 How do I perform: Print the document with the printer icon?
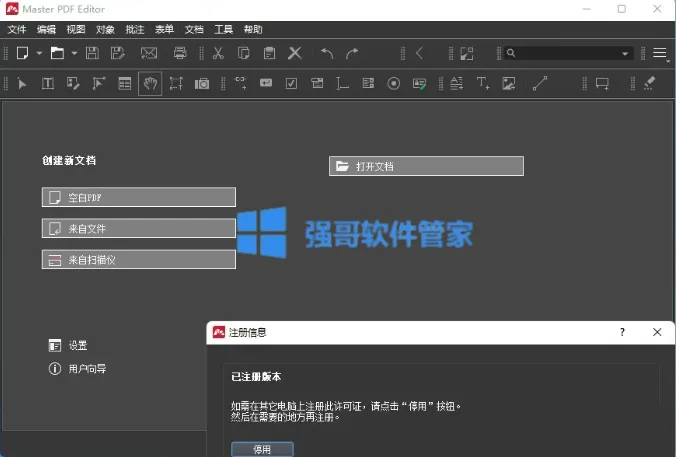180,53
